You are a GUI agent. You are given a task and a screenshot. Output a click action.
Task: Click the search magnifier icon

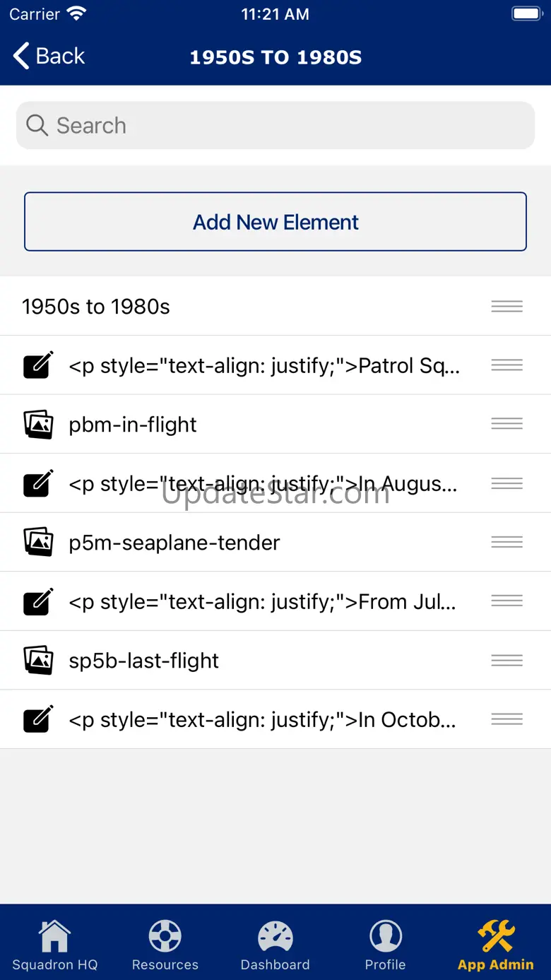coord(37,126)
